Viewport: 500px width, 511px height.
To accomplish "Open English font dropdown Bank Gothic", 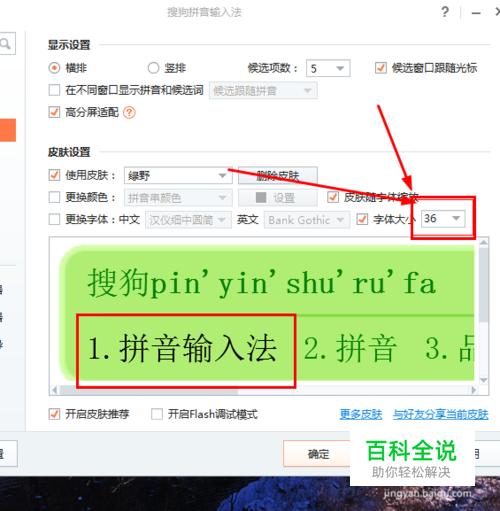I will pyautogui.click(x=307, y=220).
